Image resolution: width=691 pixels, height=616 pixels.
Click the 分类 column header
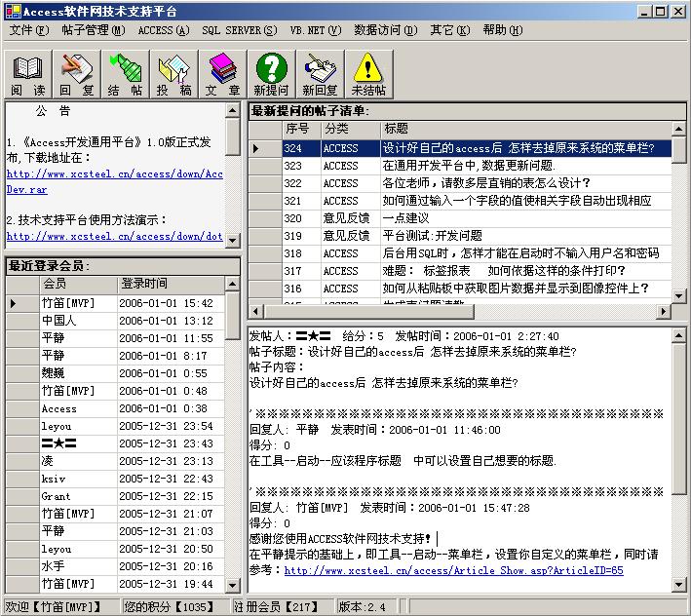tap(350, 129)
